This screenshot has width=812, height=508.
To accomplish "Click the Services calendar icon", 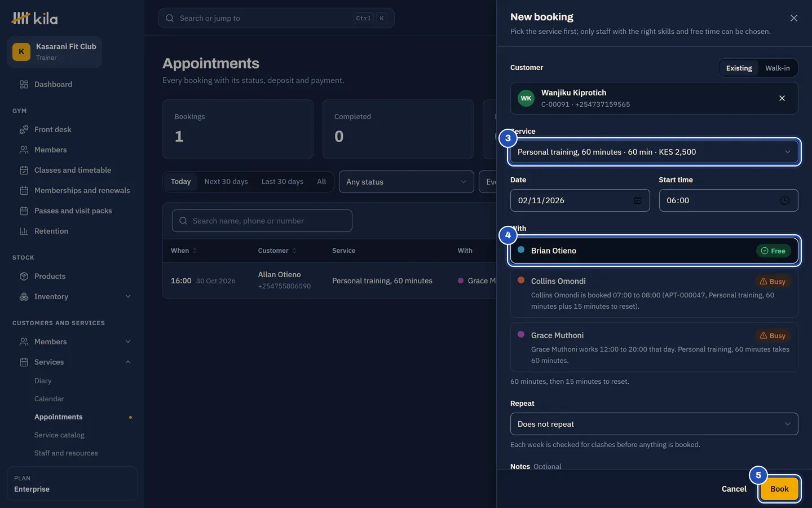I will tap(24, 362).
